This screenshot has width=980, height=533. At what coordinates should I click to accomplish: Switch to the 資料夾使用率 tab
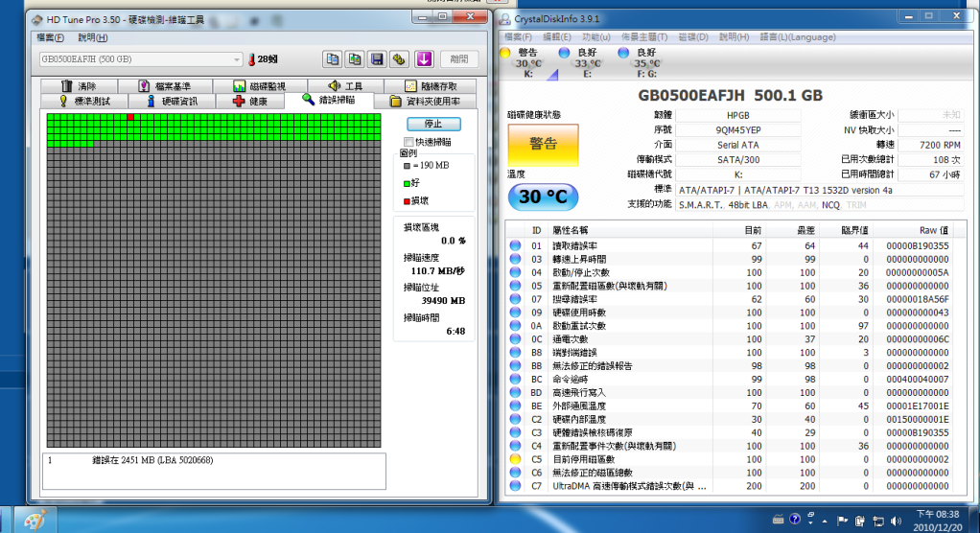(426, 102)
